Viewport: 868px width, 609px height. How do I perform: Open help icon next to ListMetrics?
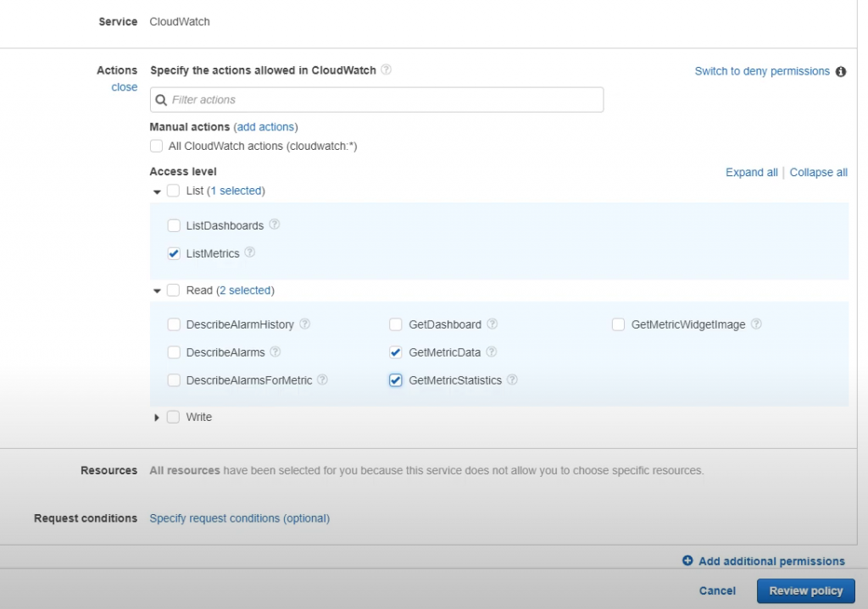tap(250, 252)
